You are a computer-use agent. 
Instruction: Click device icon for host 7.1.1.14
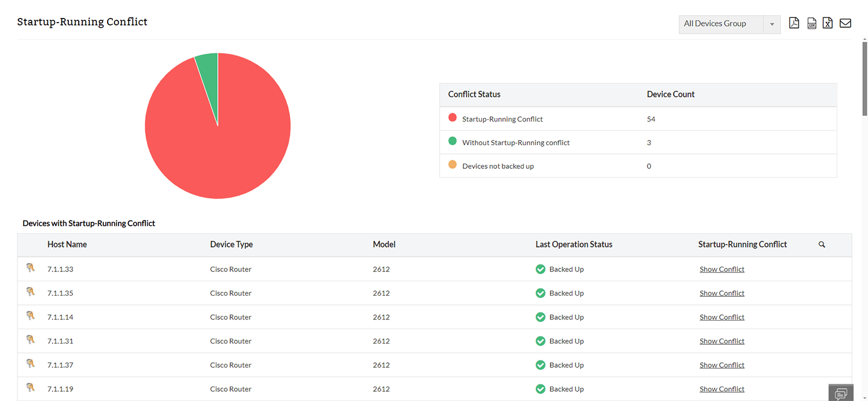(31, 316)
